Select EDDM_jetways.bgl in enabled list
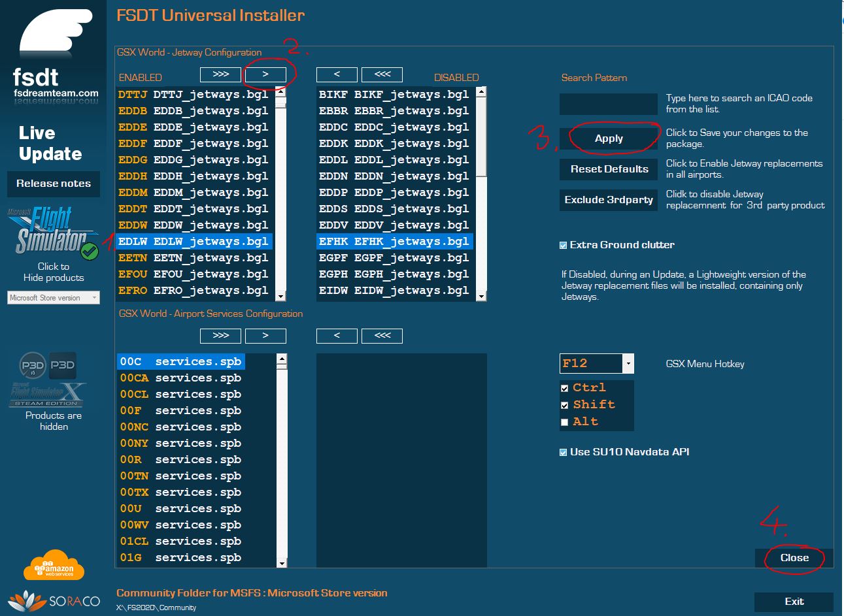Screen dimensions: 844x616 click(x=195, y=193)
